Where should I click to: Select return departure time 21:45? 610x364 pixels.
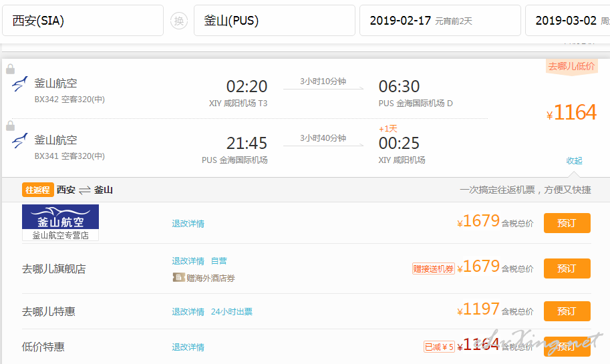click(247, 143)
